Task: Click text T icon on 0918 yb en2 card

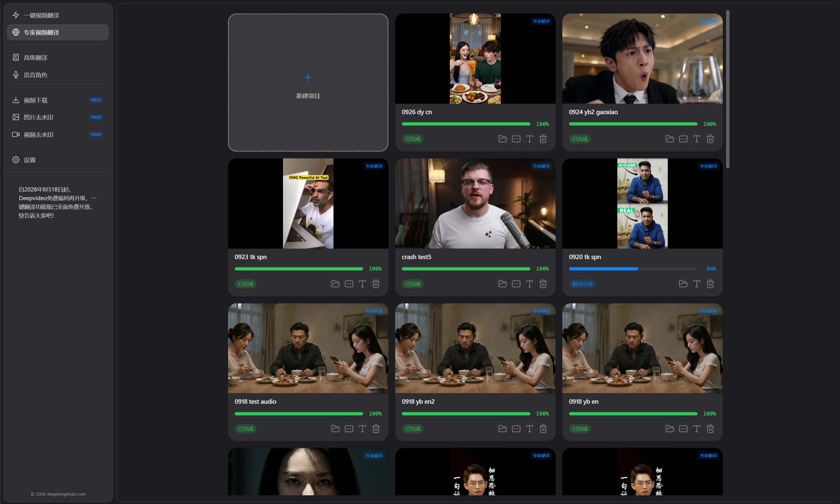Action: tap(530, 429)
